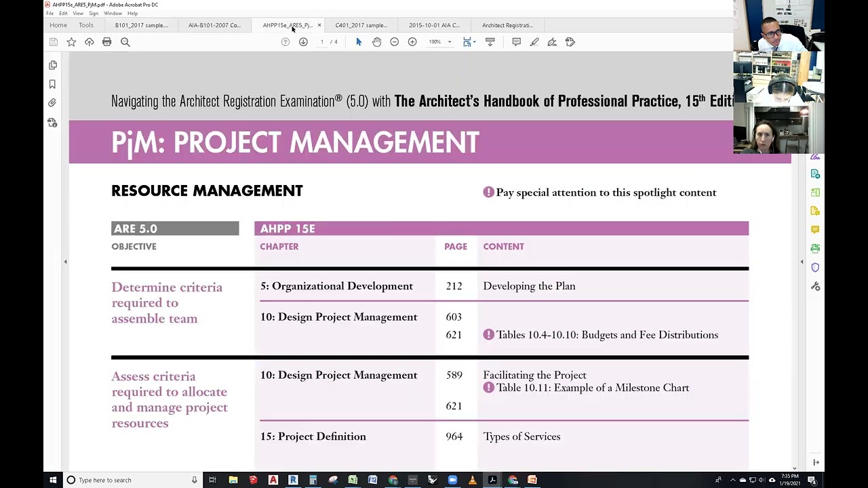Open the page thumbnails panel
Screen dimensions: 868x488
(53, 65)
